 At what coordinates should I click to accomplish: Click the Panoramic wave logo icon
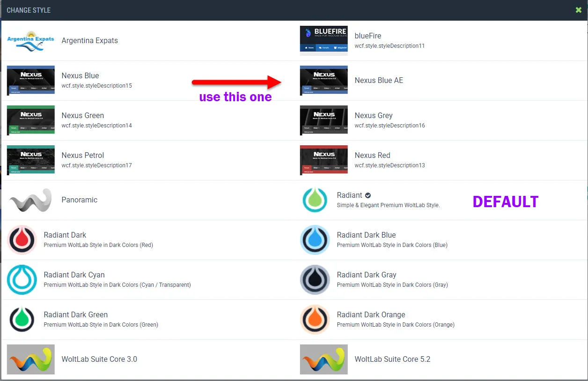(31, 200)
